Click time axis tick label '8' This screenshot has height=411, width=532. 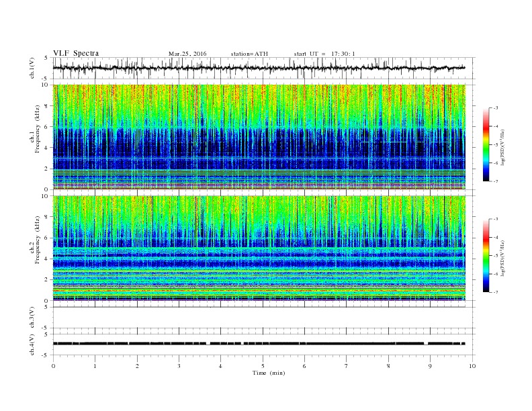click(x=388, y=366)
